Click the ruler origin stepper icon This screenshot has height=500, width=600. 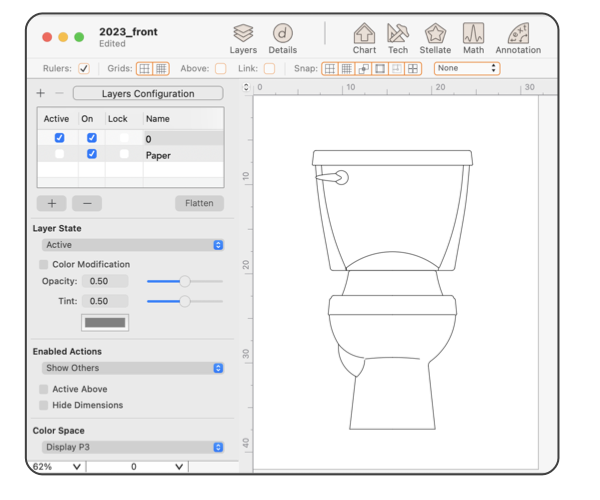click(246, 87)
